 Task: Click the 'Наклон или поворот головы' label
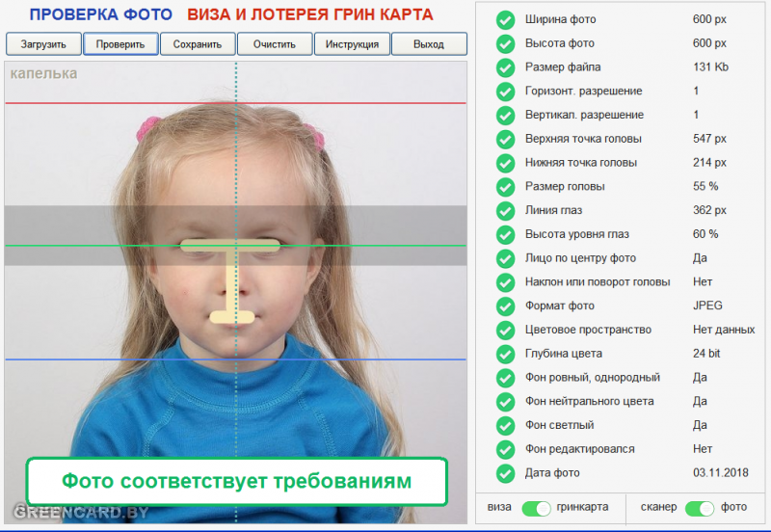point(598,281)
